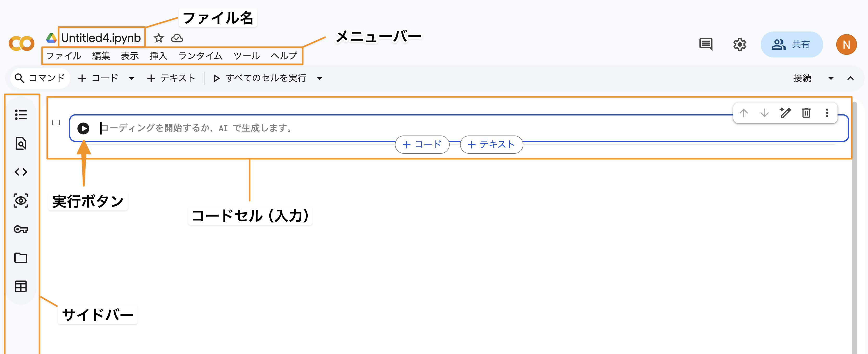Image resolution: width=868 pixels, height=354 pixels.
Task: Open the code snippets panel
Action: 21,172
